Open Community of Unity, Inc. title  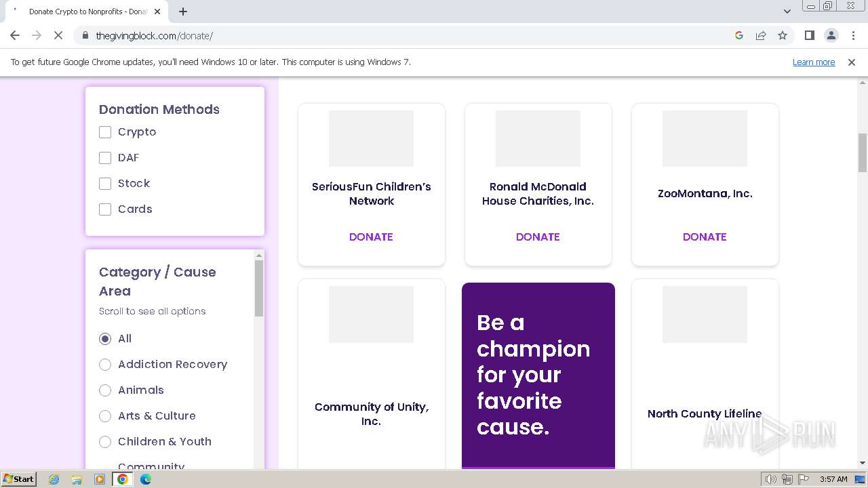point(371,414)
